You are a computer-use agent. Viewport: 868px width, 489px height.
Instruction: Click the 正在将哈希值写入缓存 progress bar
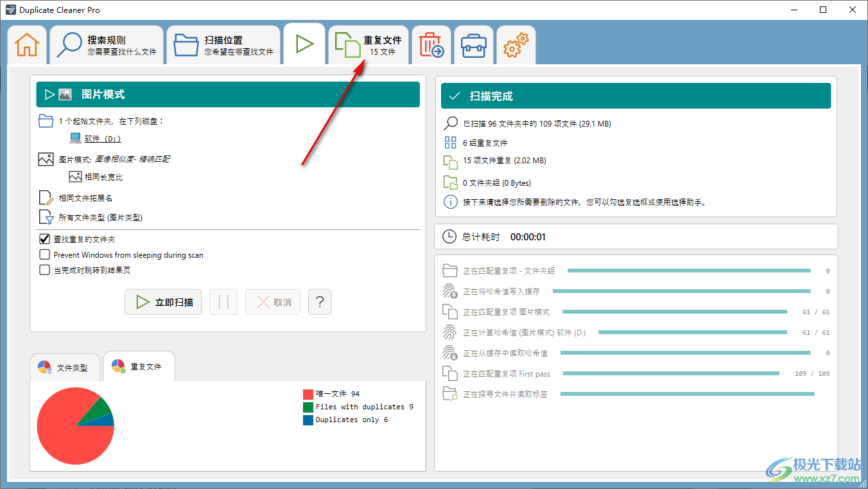pos(682,291)
